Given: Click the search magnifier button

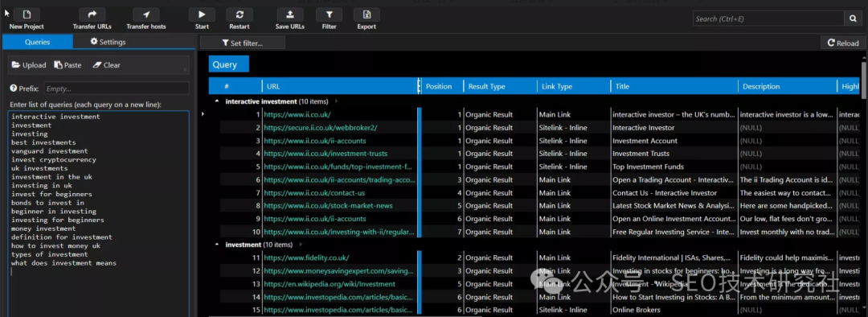Looking at the screenshot, I should (x=853, y=19).
